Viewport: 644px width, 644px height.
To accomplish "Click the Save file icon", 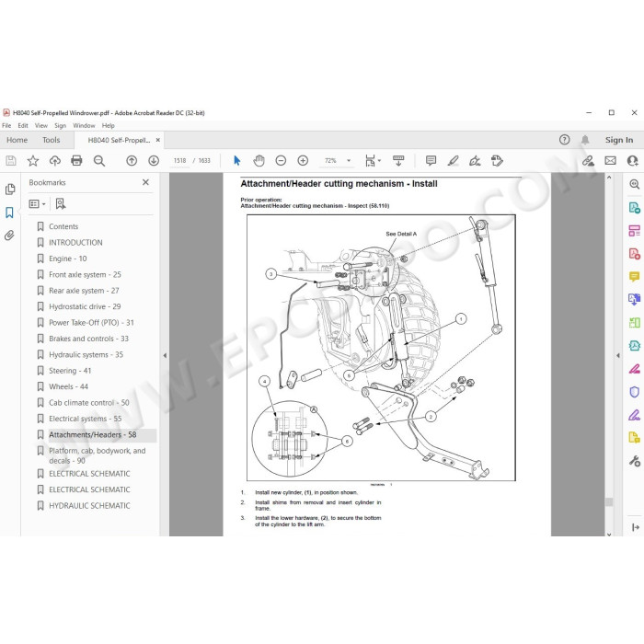I will pos(11,161).
